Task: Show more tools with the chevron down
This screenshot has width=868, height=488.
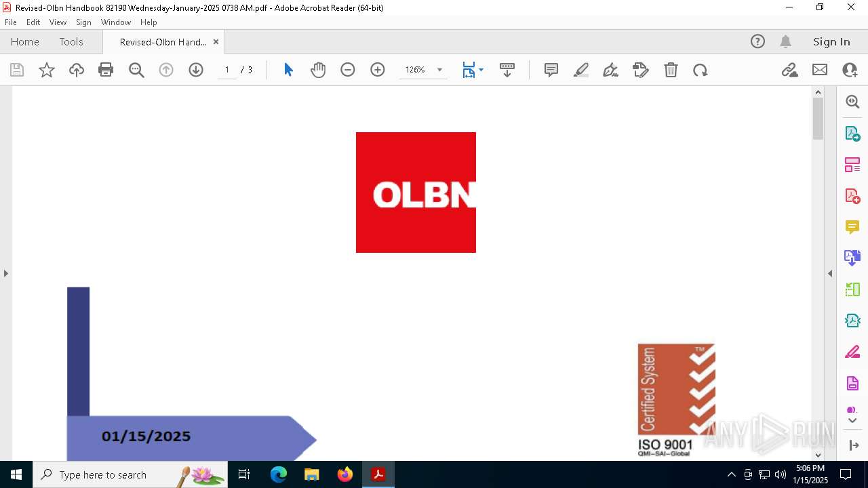Action: [x=852, y=421]
